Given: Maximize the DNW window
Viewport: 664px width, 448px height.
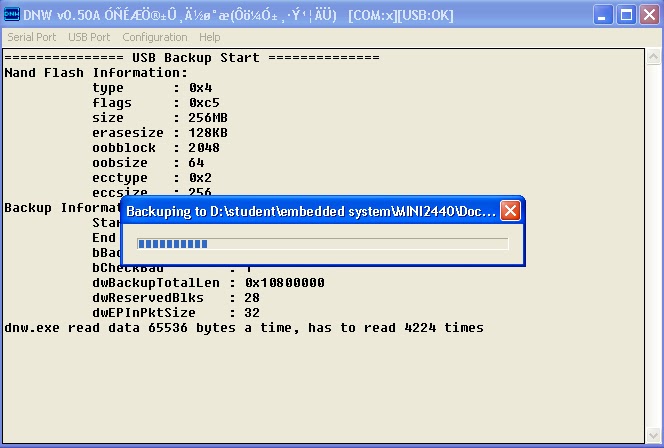Looking at the screenshot, I should click(x=626, y=15).
